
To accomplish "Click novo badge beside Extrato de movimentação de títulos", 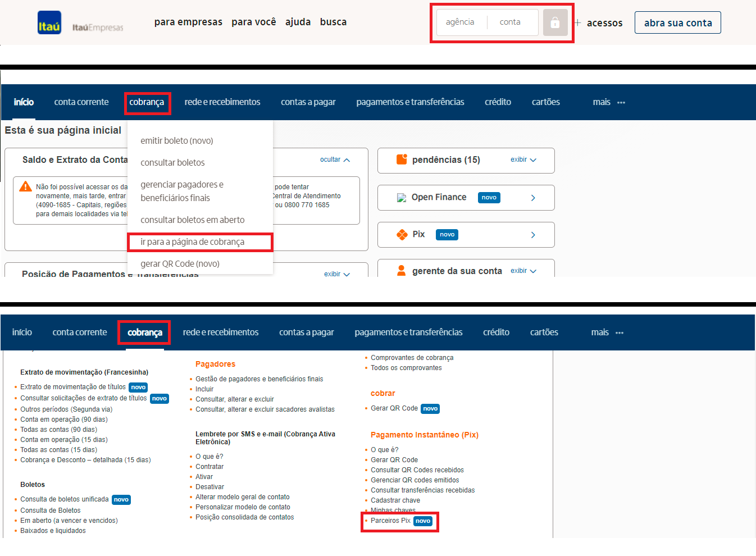I will 138,388.
